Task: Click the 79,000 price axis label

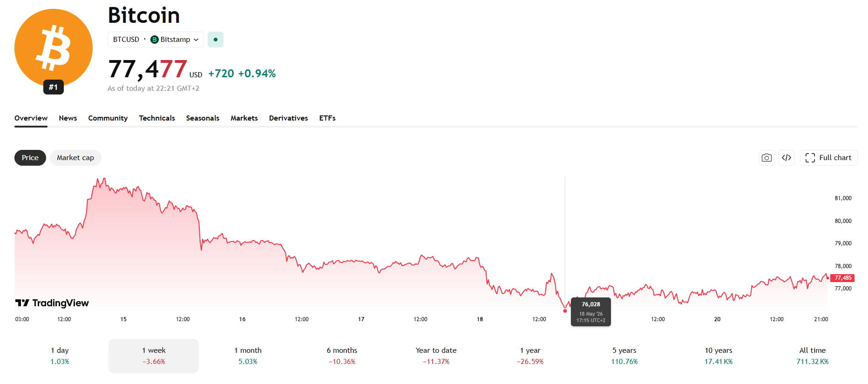Action: [x=843, y=243]
